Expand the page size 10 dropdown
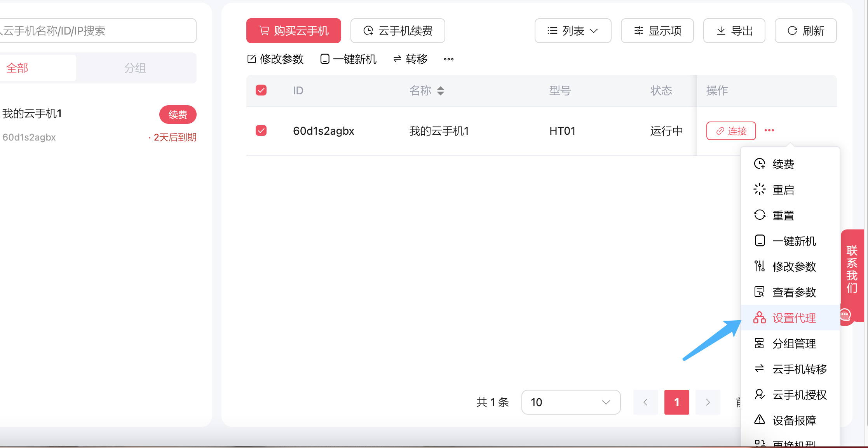The height and width of the screenshot is (448, 868). pyautogui.click(x=570, y=402)
